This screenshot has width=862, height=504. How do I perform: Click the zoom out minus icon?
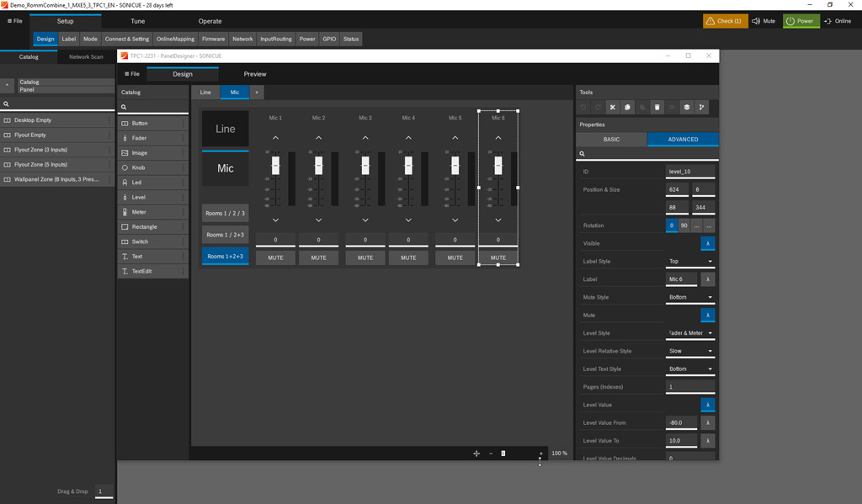tap(491, 454)
